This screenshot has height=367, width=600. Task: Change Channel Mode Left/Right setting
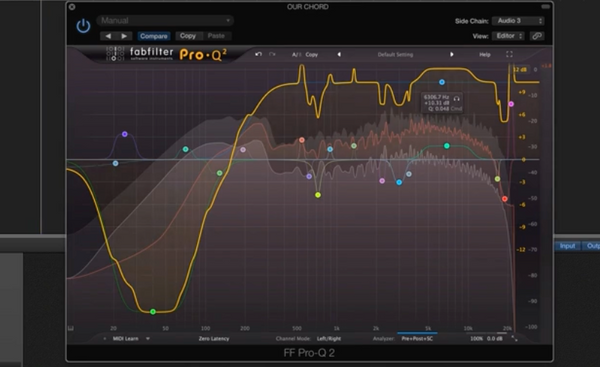pyautogui.click(x=329, y=339)
